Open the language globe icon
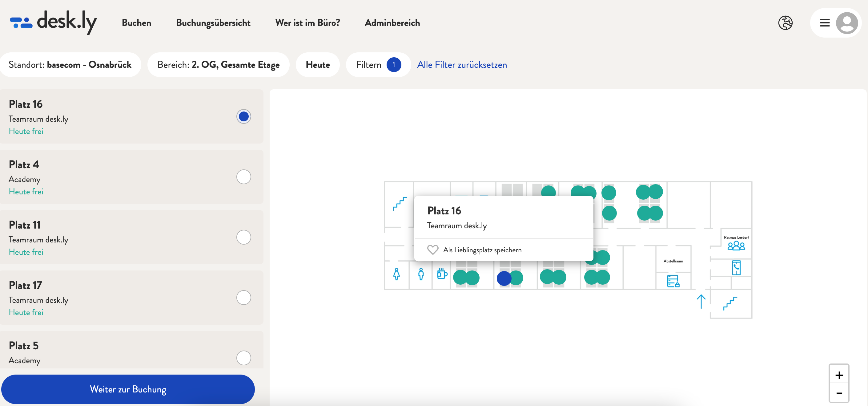This screenshot has height=406, width=868. (x=785, y=23)
